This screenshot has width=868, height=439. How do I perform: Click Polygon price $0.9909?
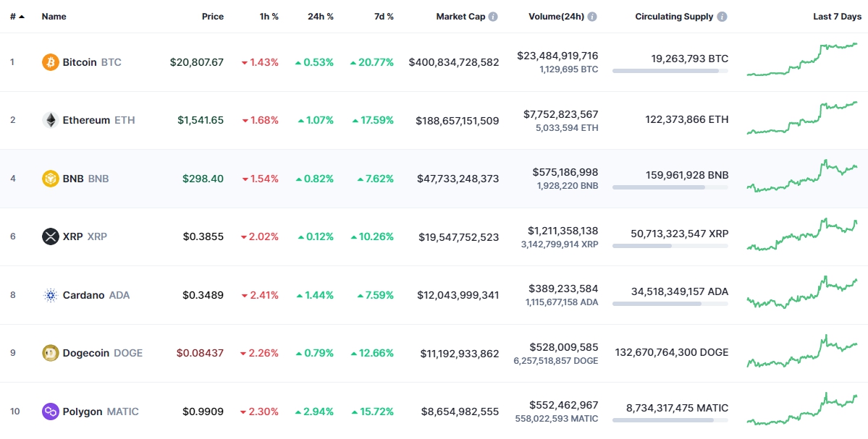(x=203, y=412)
